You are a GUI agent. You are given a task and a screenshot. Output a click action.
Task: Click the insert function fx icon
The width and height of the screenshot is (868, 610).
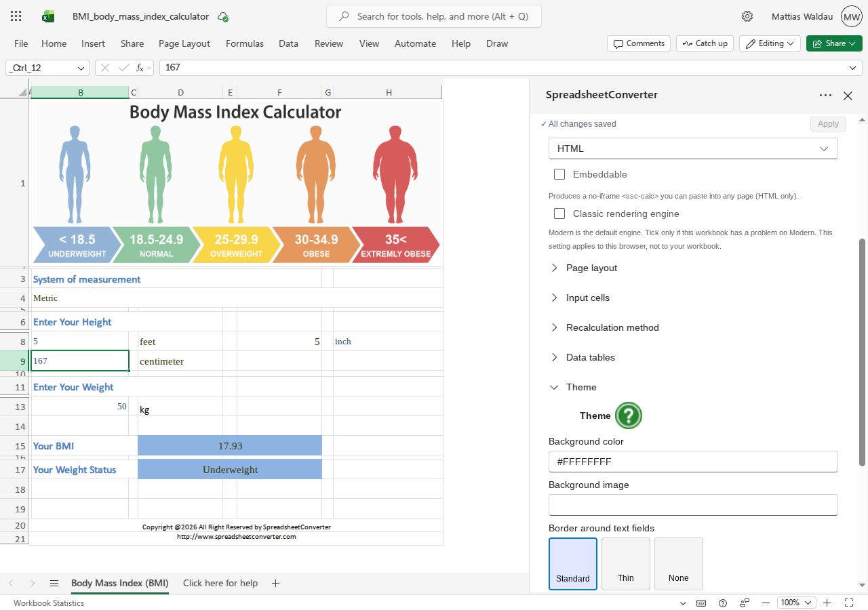[140, 68]
